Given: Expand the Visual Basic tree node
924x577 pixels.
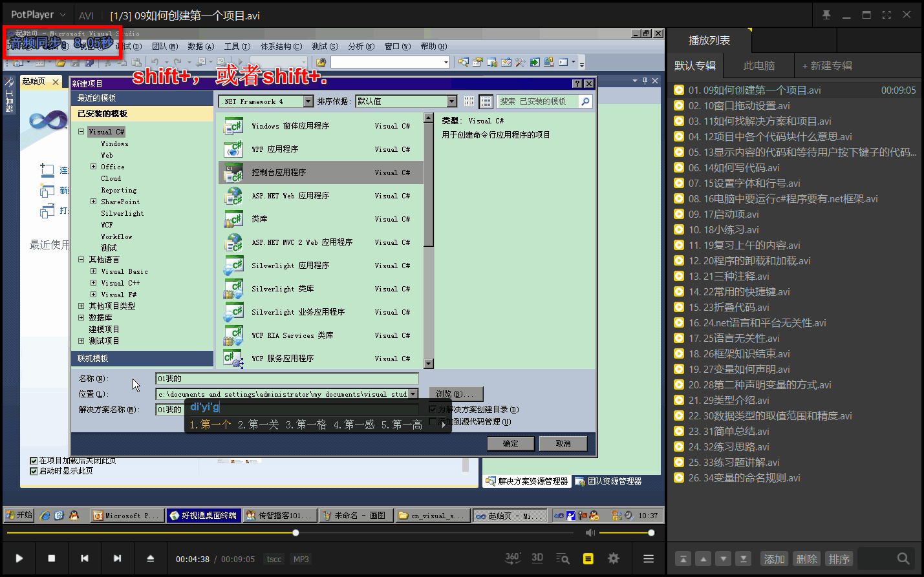Looking at the screenshot, I should coord(94,271).
